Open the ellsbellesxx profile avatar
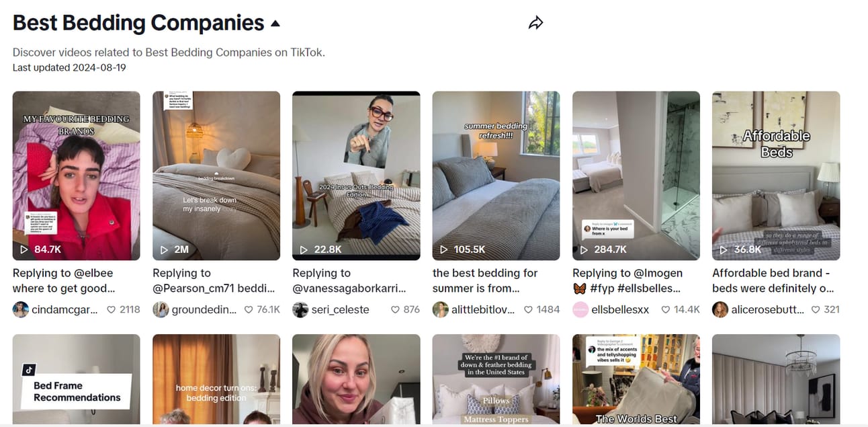Image resolution: width=868 pixels, height=427 pixels. [580, 309]
